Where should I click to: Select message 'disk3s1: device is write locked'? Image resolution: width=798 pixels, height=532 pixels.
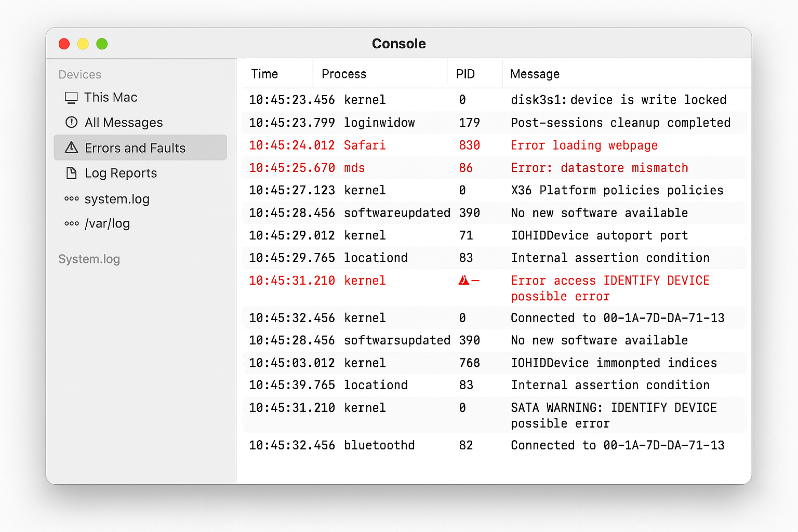[618, 100]
